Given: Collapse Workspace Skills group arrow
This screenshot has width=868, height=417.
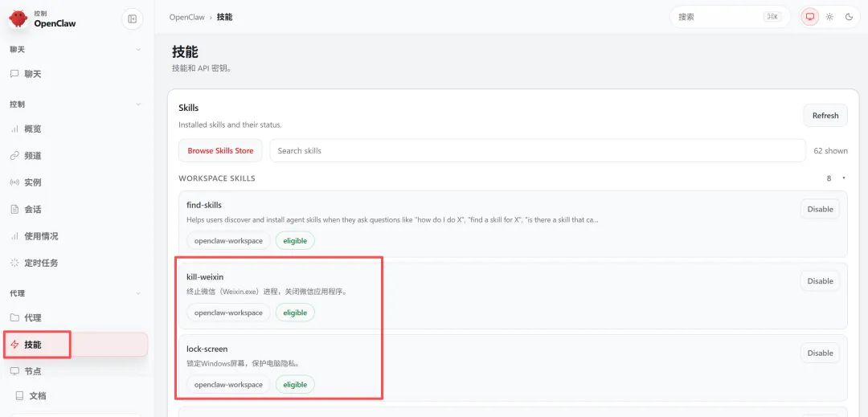Looking at the screenshot, I should (x=844, y=178).
